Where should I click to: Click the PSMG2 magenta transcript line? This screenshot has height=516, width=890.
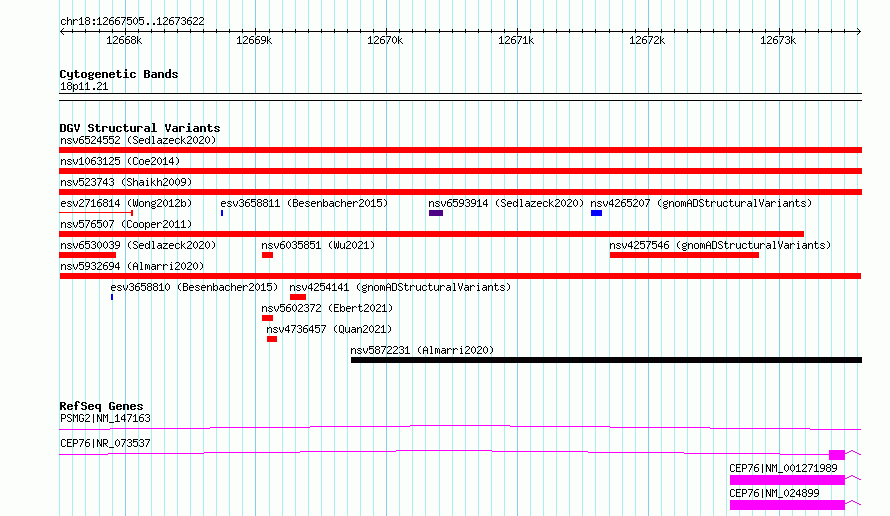(x=460, y=427)
